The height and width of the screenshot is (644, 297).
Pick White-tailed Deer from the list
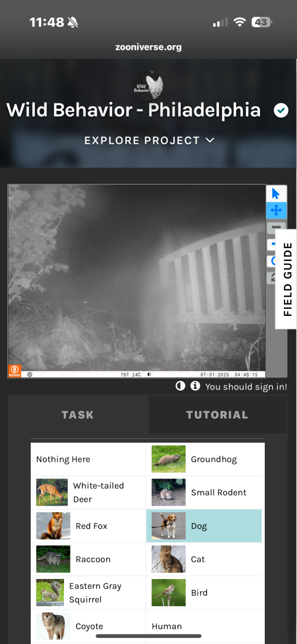[x=89, y=492]
